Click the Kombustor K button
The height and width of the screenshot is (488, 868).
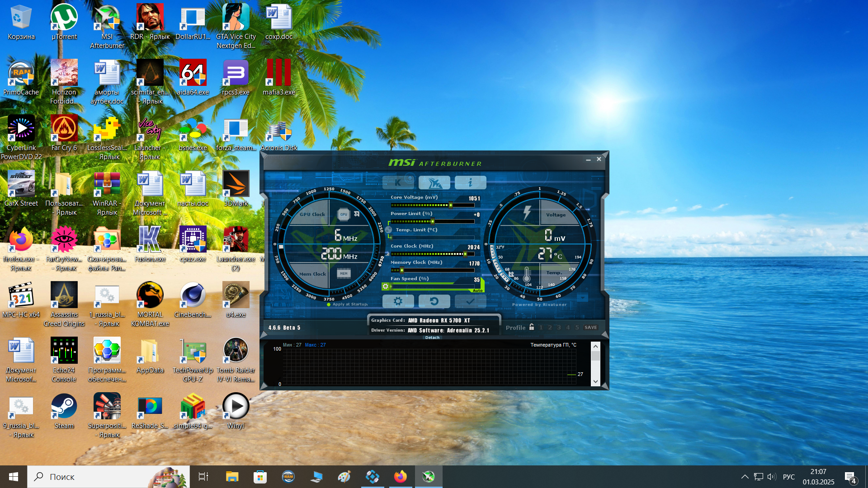click(398, 182)
